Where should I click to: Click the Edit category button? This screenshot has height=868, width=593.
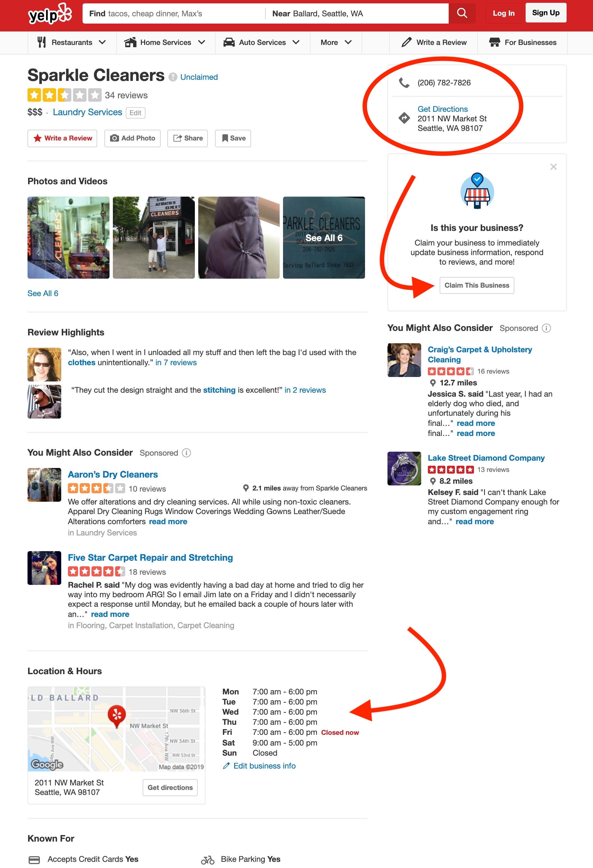click(x=136, y=113)
